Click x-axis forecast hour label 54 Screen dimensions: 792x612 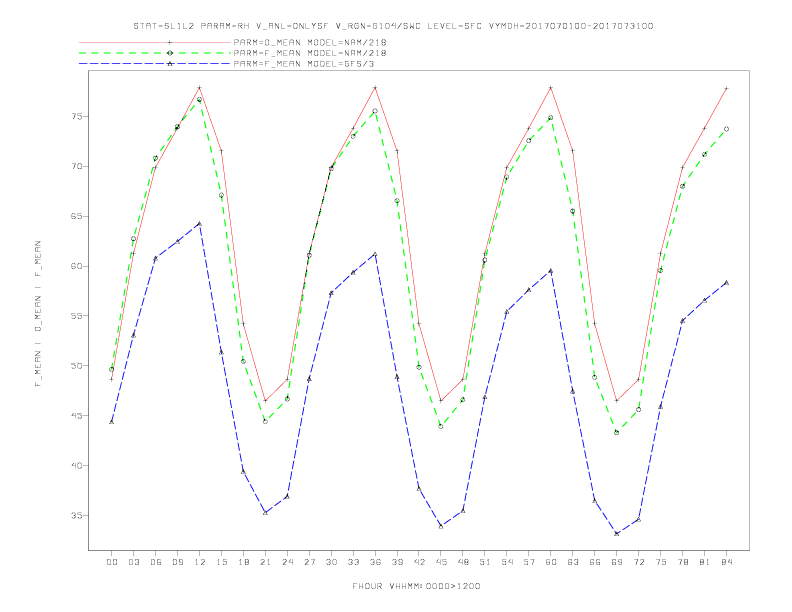pyautogui.click(x=507, y=562)
